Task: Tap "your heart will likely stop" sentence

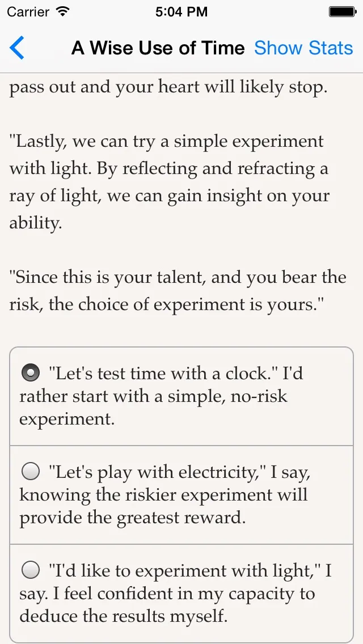Action: 168,88
